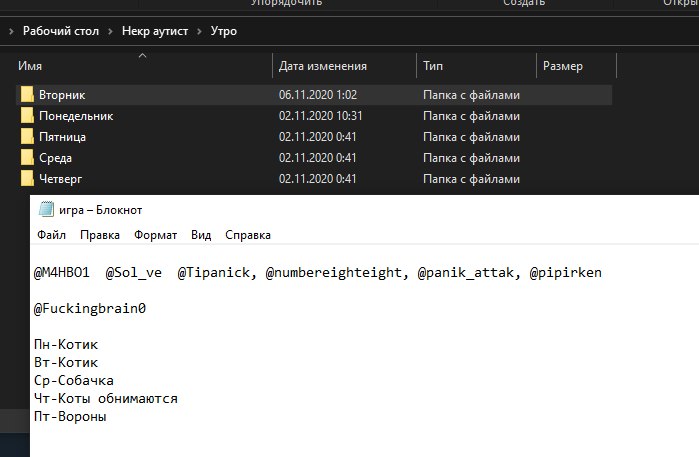The image size is (699, 457).
Task: Select the Среда folder icon
Action: pos(27,157)
